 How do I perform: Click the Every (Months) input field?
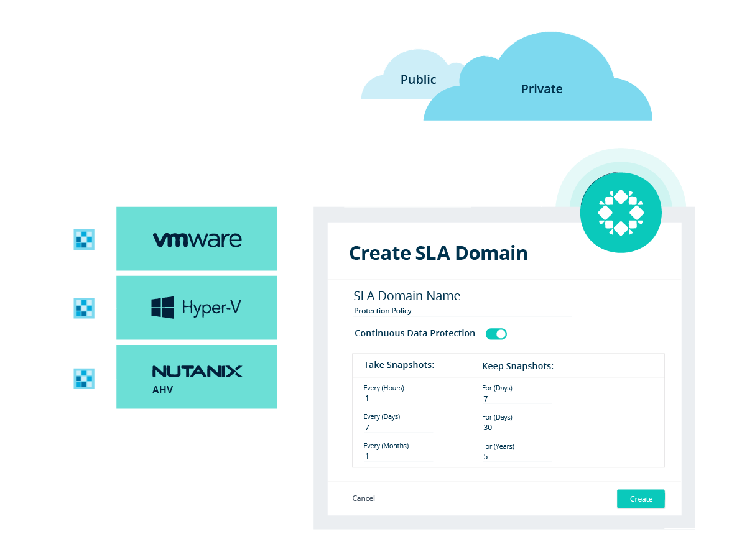point(397,456)
